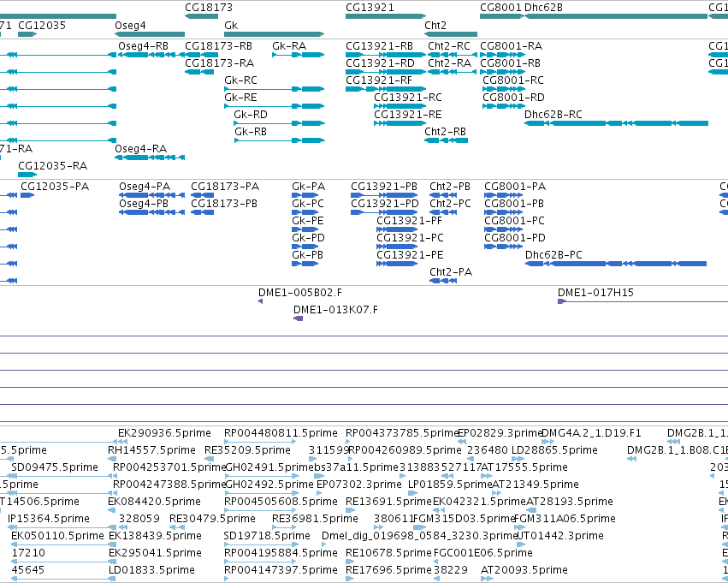Open EST EK290936.5prime
Screen dimensions: 728x583
point(121,442)
